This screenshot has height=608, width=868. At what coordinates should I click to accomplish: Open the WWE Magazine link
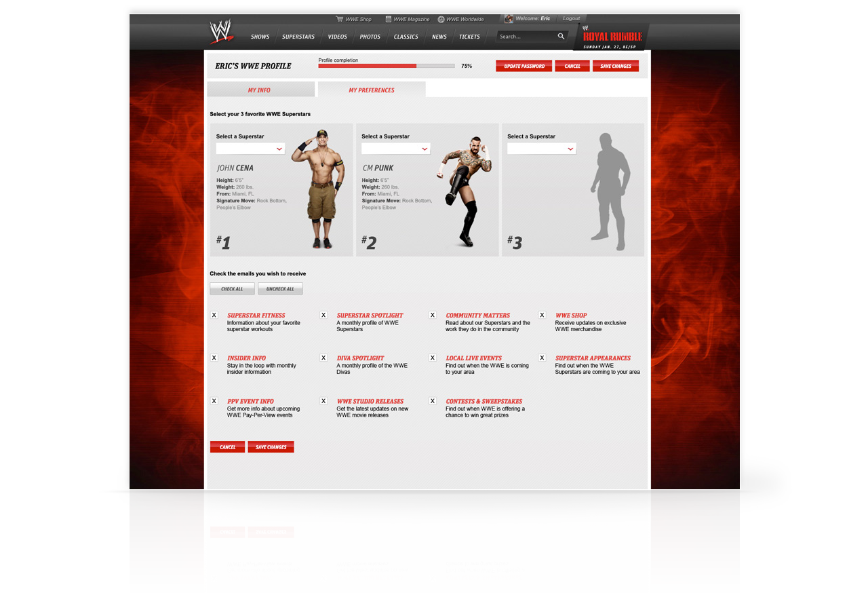[412, 19]
